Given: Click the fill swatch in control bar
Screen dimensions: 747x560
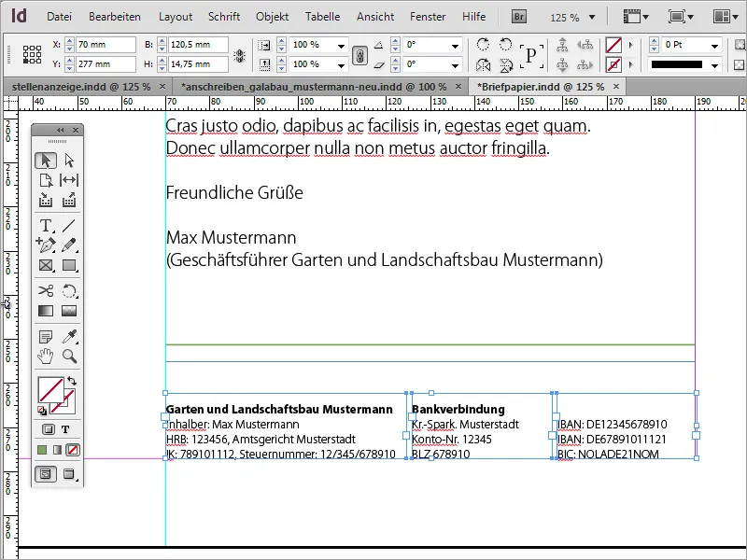Looking at the screenshot, I should [x=613, y=45].
